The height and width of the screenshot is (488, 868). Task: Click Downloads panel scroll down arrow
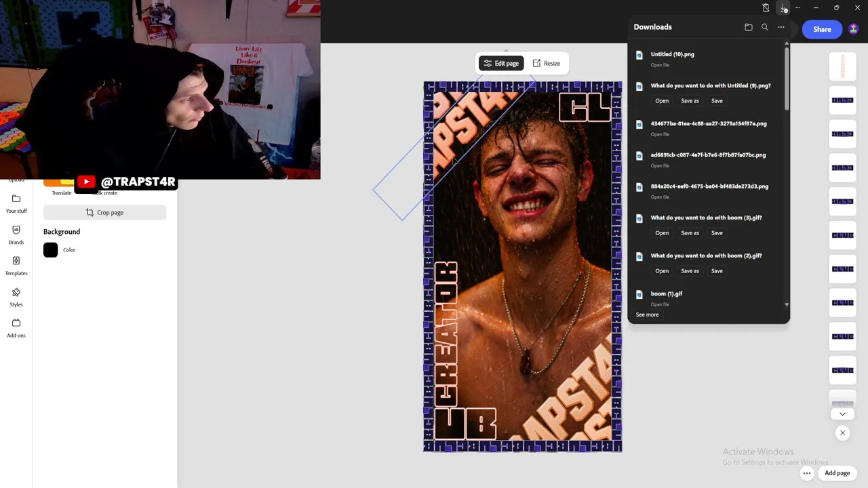(x=787, y=305)
